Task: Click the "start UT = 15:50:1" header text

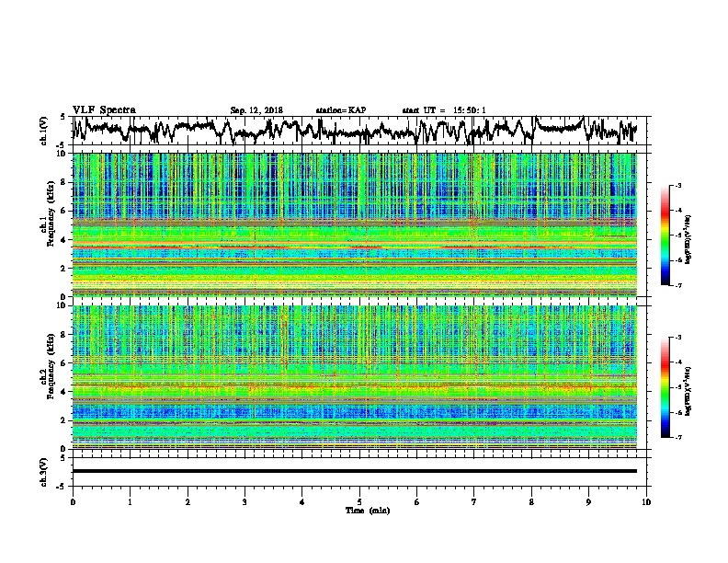Action: (x=444, y=110)
